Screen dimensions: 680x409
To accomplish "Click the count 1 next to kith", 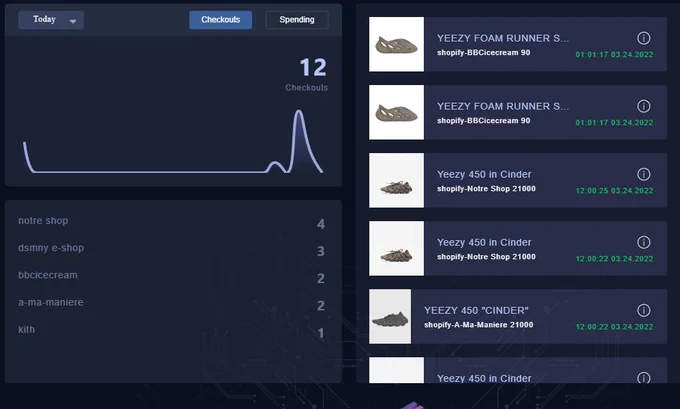I will [x=321, y=333].
